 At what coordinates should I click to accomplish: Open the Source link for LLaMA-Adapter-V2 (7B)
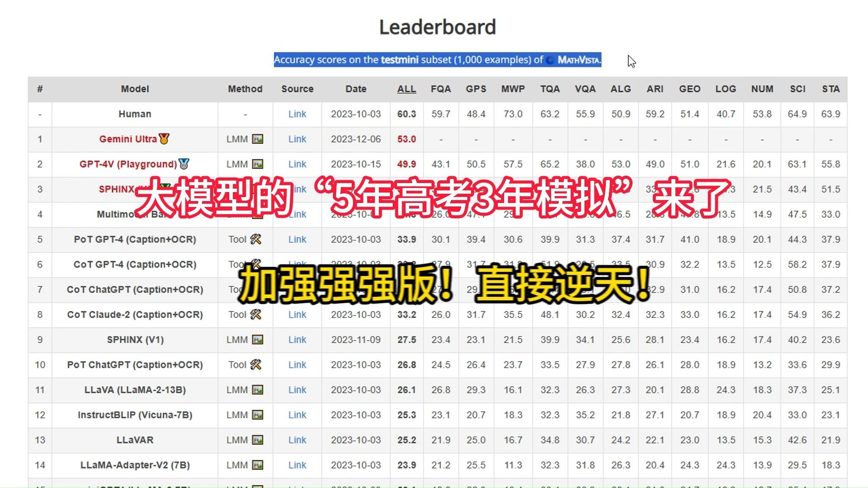[297, 465]
